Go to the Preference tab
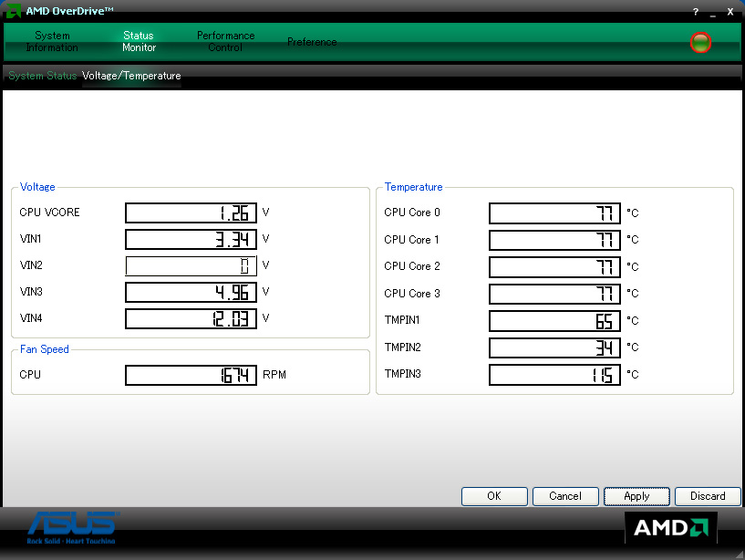Screen dimensions: 745x560 312,42
